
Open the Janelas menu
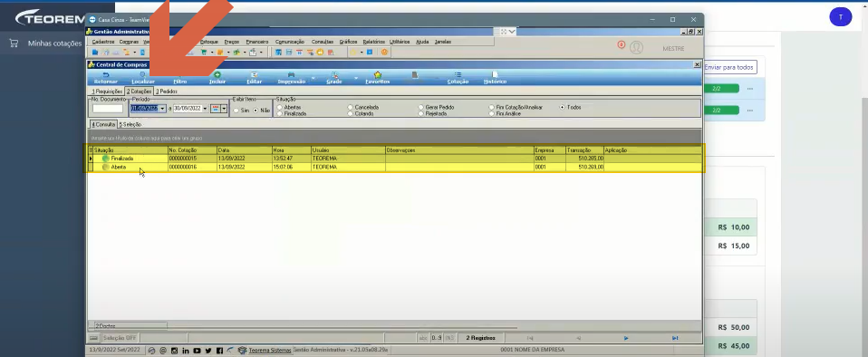tap(443, 42)
